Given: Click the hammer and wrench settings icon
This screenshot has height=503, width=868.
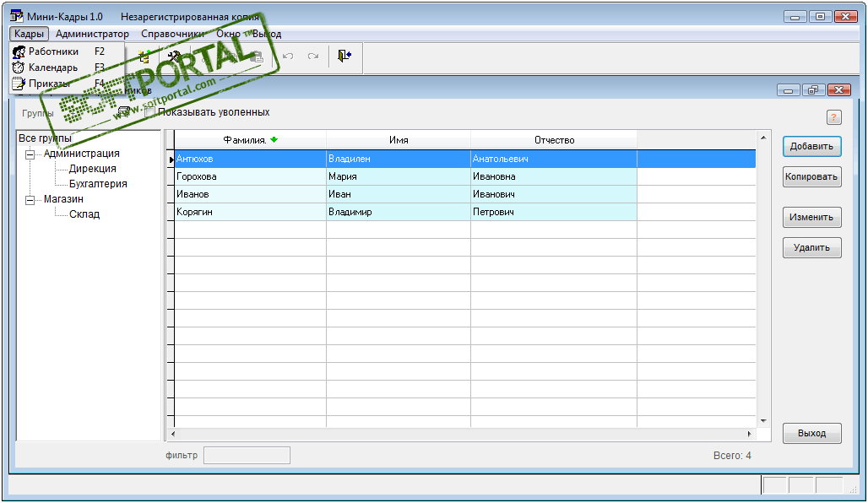Looking at the screenshot, I should click(174, 57).
